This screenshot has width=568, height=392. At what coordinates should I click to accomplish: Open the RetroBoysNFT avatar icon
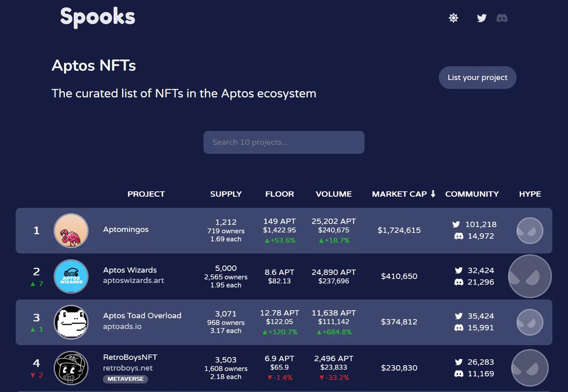71,368
